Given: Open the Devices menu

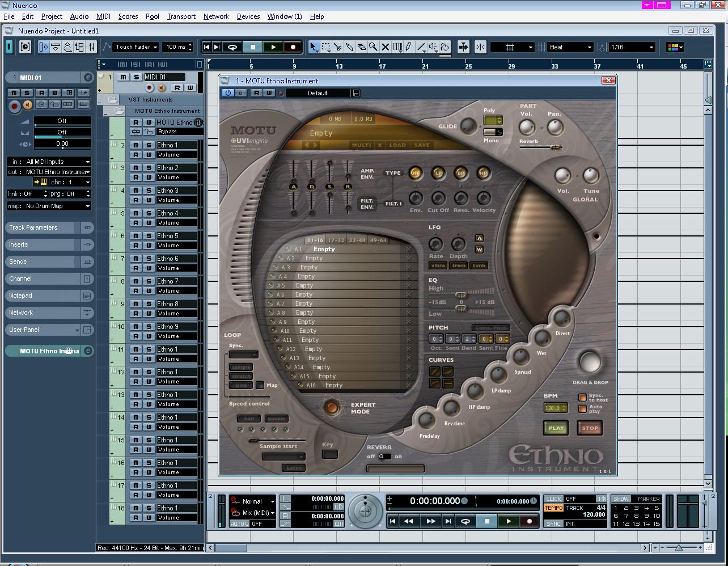Looking at the screenshot, I should coord(248,16).
